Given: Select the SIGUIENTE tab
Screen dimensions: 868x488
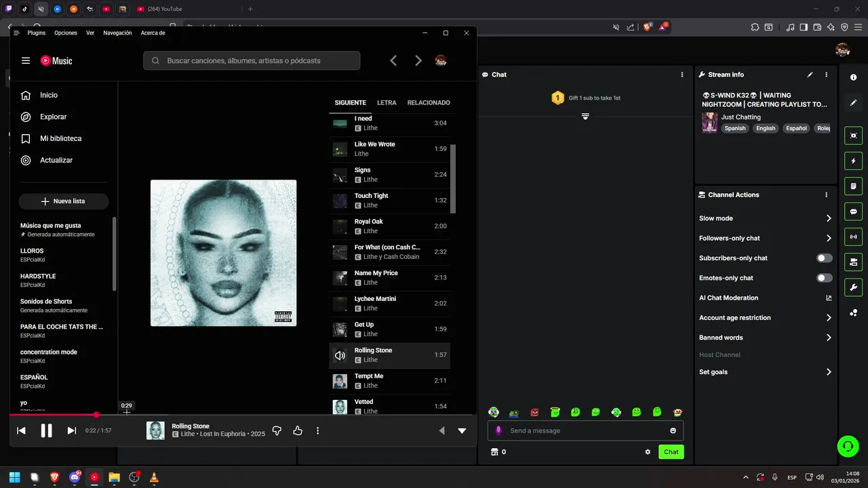Looking at the screenshot, I should point(350,102).
